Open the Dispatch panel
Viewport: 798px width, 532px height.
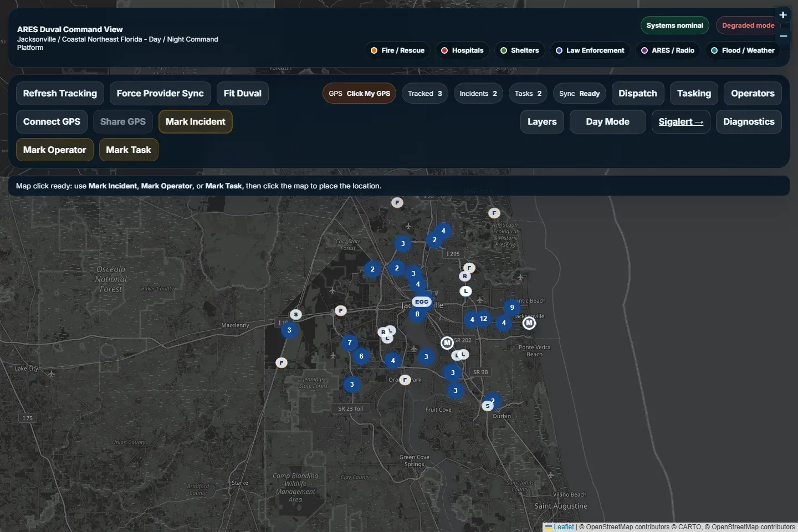[x=638, y=94]
